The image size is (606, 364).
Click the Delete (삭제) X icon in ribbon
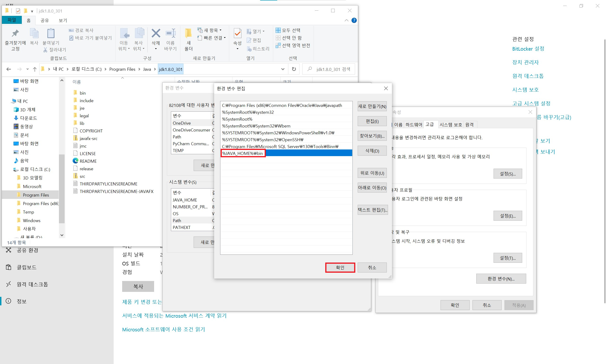click(x=156, y=34)
